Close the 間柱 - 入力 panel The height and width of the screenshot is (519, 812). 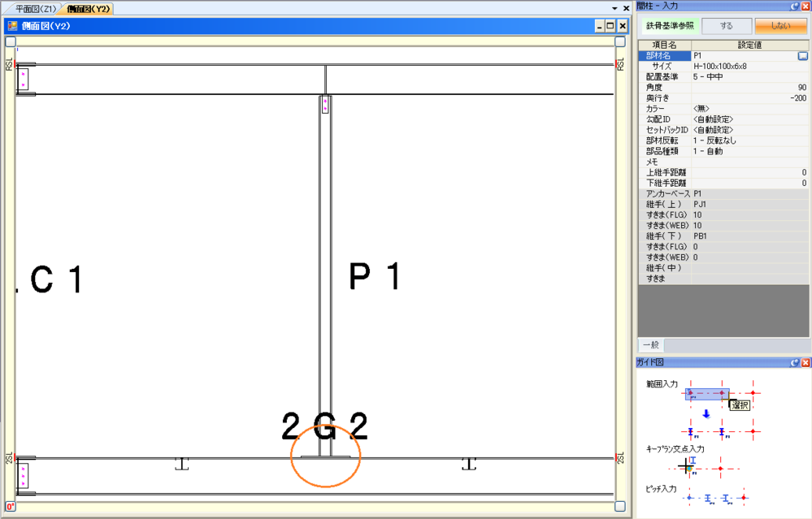click(805, 6)
